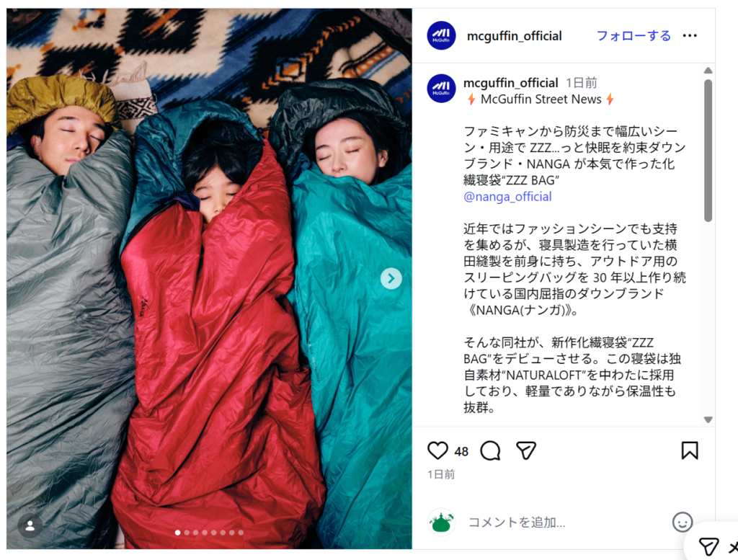
Task: Open mcguffin_official username in header
Action: click(x=514, y=36)
